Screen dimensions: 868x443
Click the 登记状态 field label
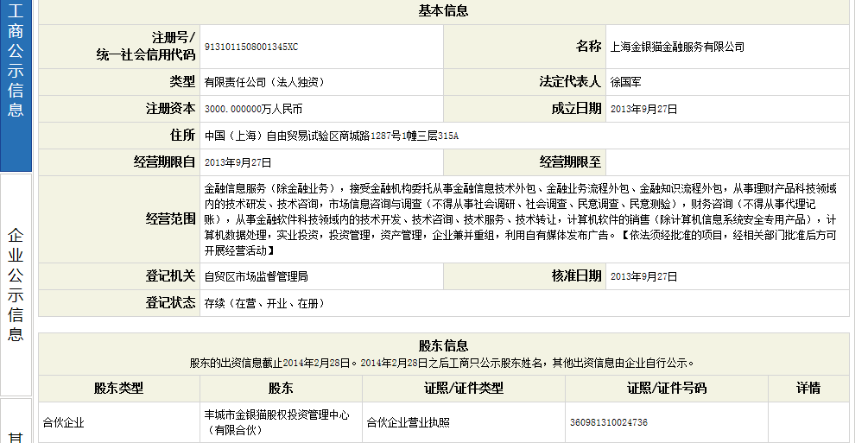point(170,303)
